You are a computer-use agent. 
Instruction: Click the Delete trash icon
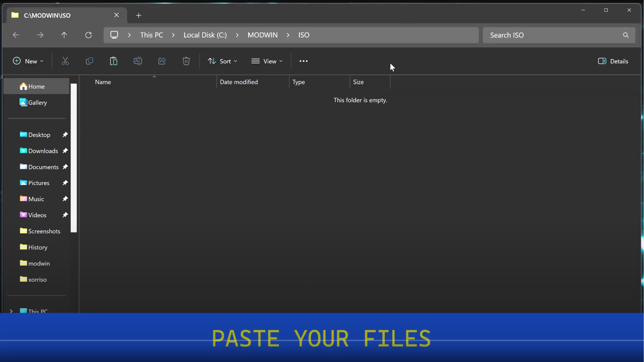(186, 61)
